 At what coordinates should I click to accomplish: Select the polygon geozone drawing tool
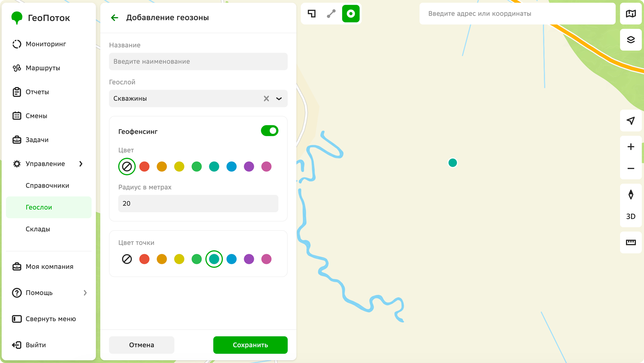(x=312, y=14)
